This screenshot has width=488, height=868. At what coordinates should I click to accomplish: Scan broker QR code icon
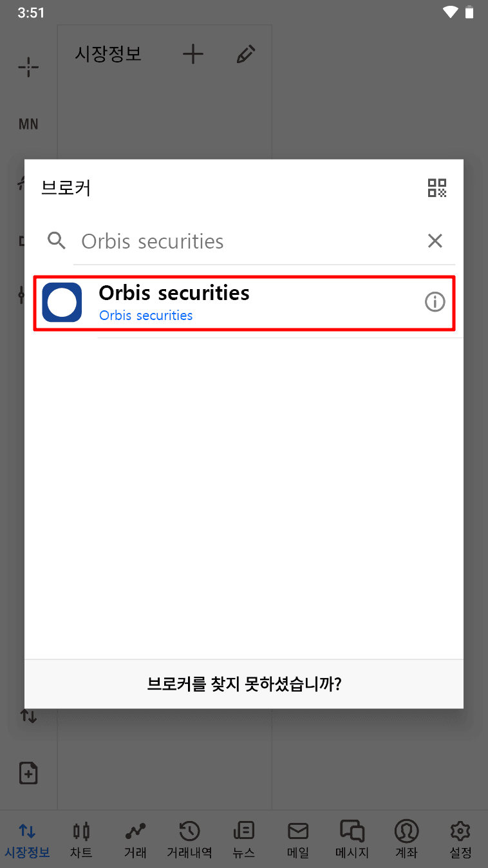pyautogui.click(x=437, y=188)
